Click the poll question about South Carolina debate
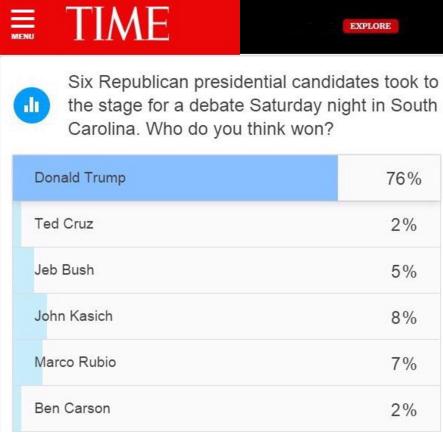 coord(253,105)
